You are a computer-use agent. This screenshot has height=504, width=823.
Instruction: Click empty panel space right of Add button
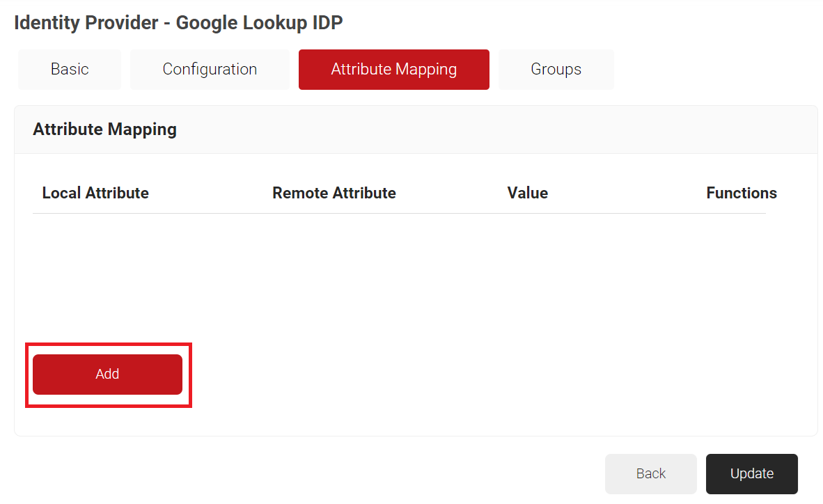487,375
